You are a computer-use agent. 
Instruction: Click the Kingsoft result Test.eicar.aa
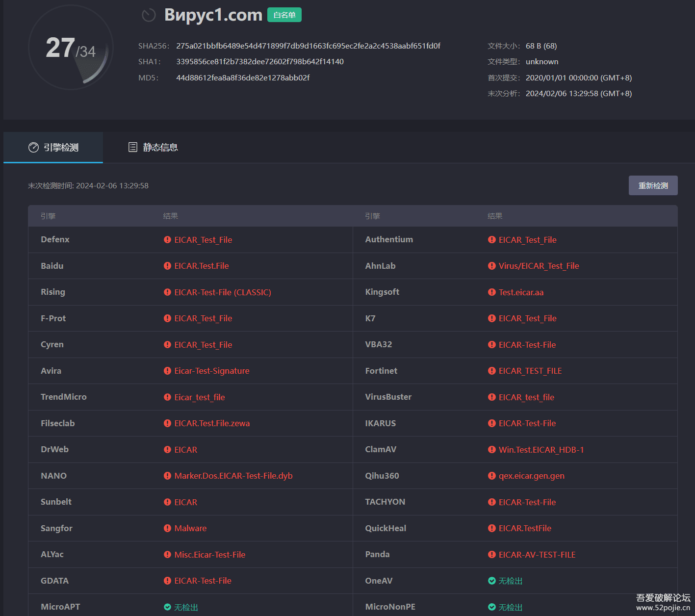(521, 292)
